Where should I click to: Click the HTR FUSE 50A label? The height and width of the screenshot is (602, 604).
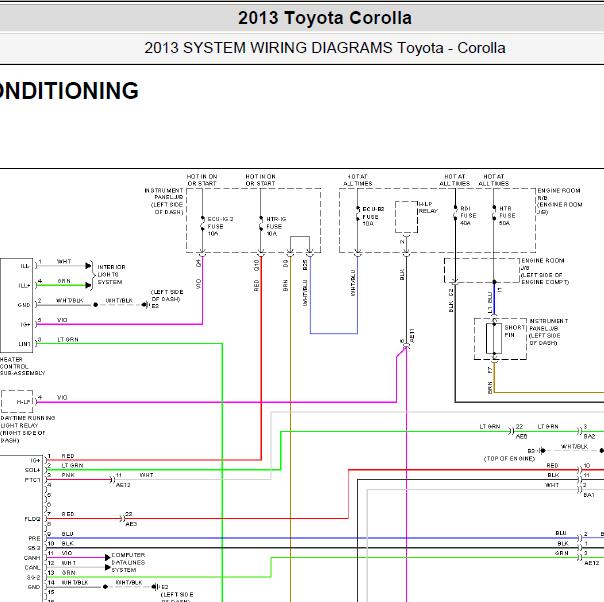[507, 215]
